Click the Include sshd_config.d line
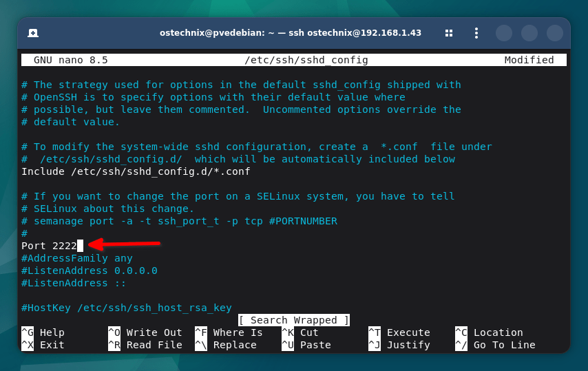The image size is (588, 371). point(136,171)
